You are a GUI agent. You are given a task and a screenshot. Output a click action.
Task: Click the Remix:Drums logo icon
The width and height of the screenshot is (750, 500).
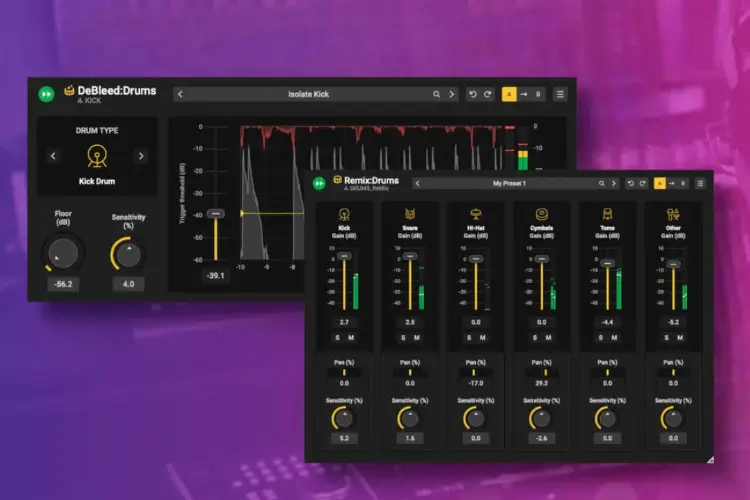coord(337,180)
